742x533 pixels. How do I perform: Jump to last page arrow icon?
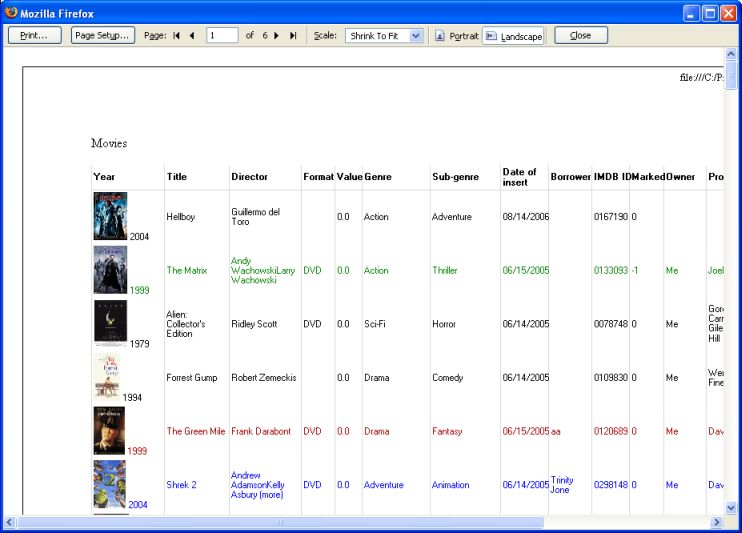click(x=293, y=36)
